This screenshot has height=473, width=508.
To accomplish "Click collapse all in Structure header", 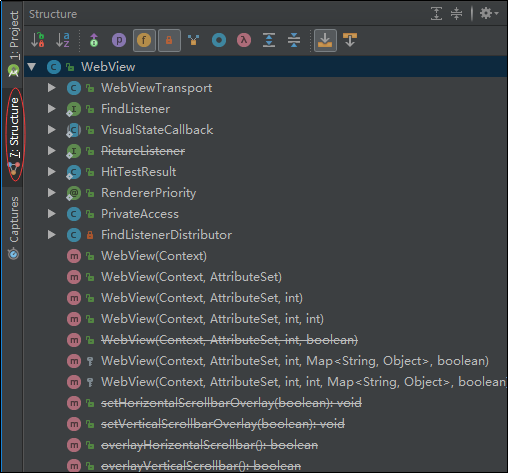I will [456, 14].
